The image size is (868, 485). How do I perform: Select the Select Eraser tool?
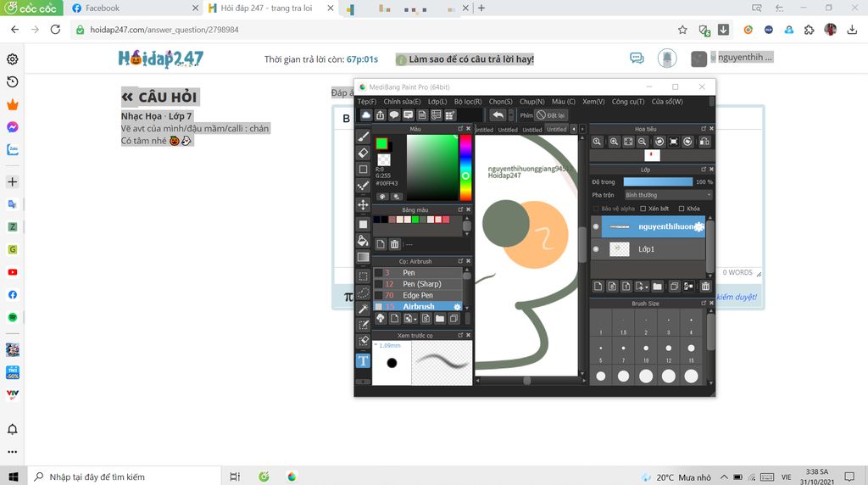tap(363, 341)
